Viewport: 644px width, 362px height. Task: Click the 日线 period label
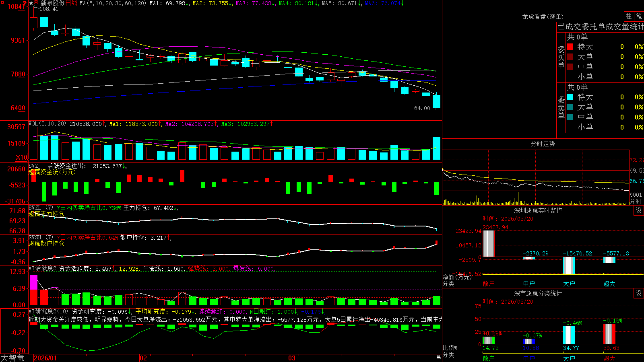click(71, 3)
